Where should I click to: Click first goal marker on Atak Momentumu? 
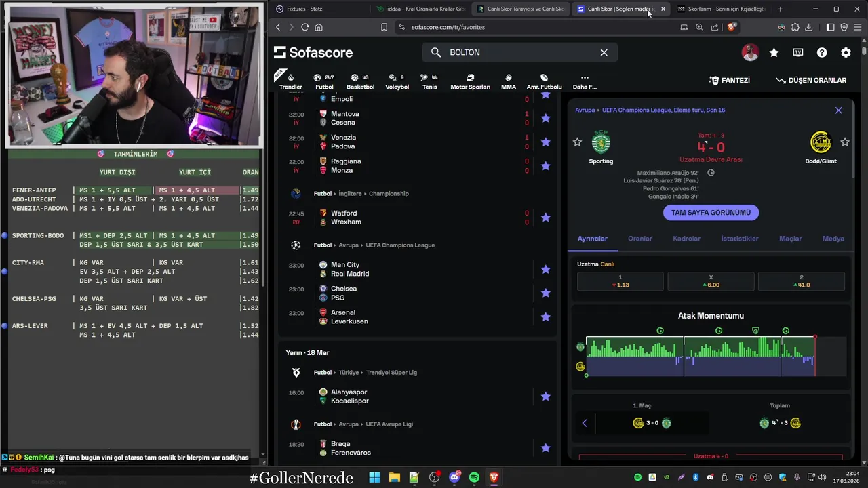[660, 331]
